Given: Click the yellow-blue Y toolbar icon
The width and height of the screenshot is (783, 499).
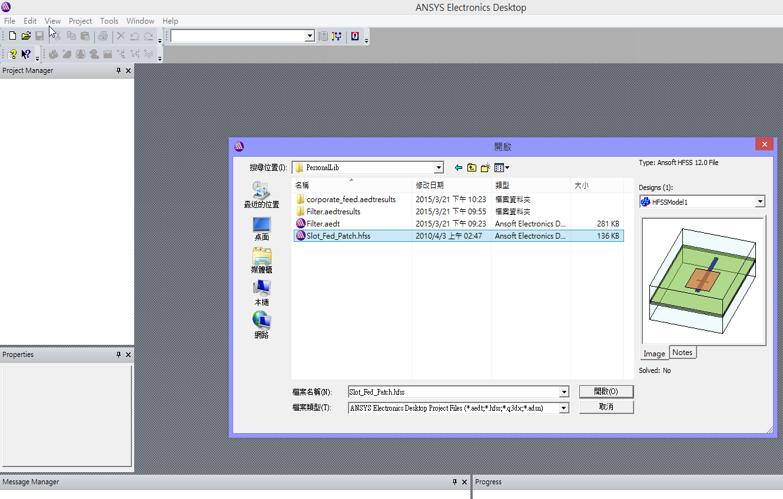Looking at the screenshot, I should pos(337,36).
